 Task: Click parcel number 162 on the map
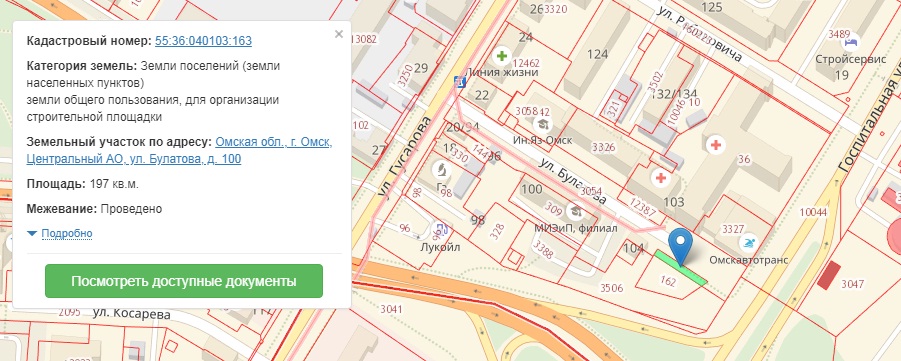point(668,281)
